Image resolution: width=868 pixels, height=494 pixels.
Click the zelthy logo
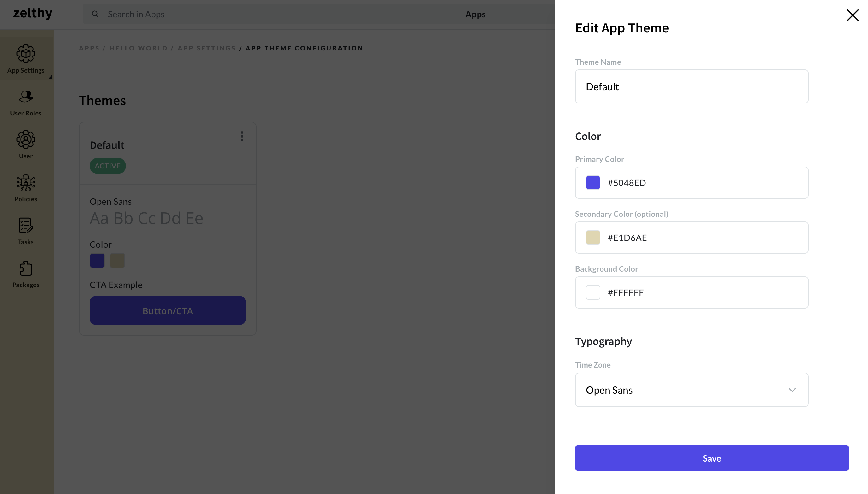[33, 14]
